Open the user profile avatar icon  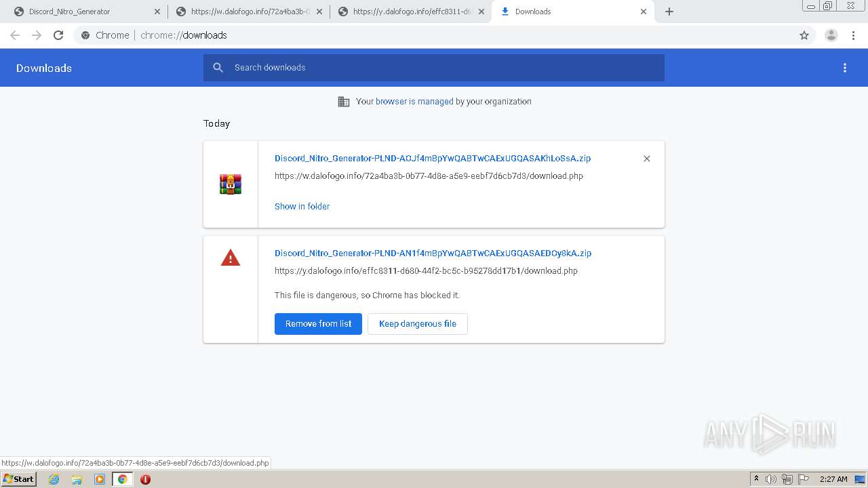point(831,35)
